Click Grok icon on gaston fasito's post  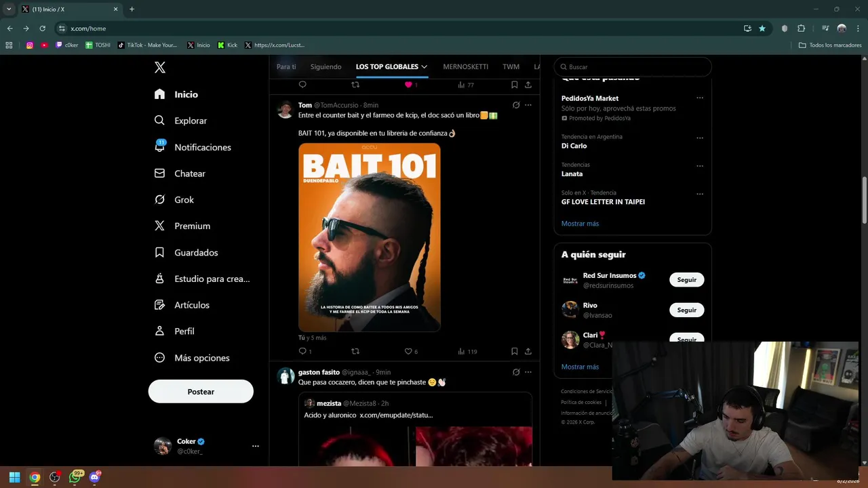coord(516,372)
